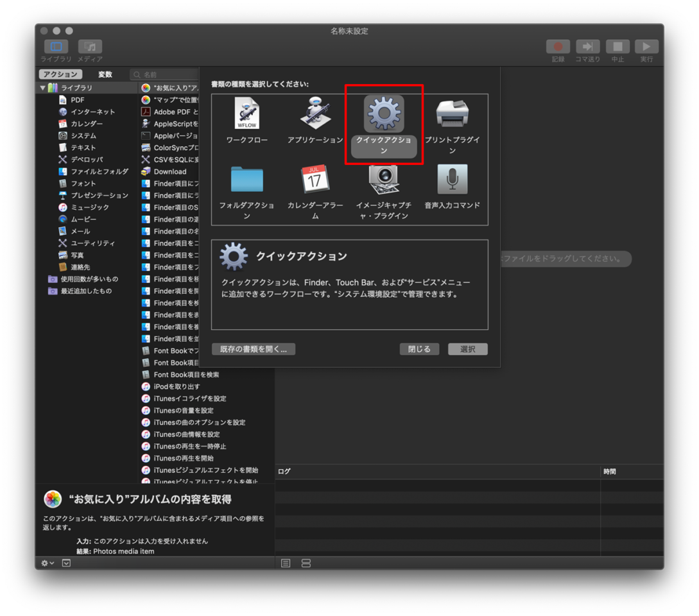The width and height of the screenshot is (699, 616).
Task: Select the フォルダアクション folder icon
Action: [x=246, y=180]
